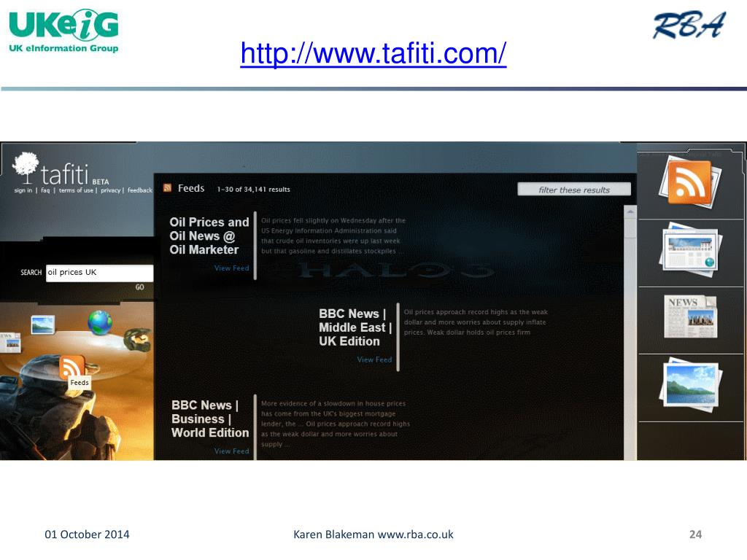The width and height of the screenshot is (747, 560).
Task: Open the NEWS newspaper stack in the sidebar
Action: [691, 316]
